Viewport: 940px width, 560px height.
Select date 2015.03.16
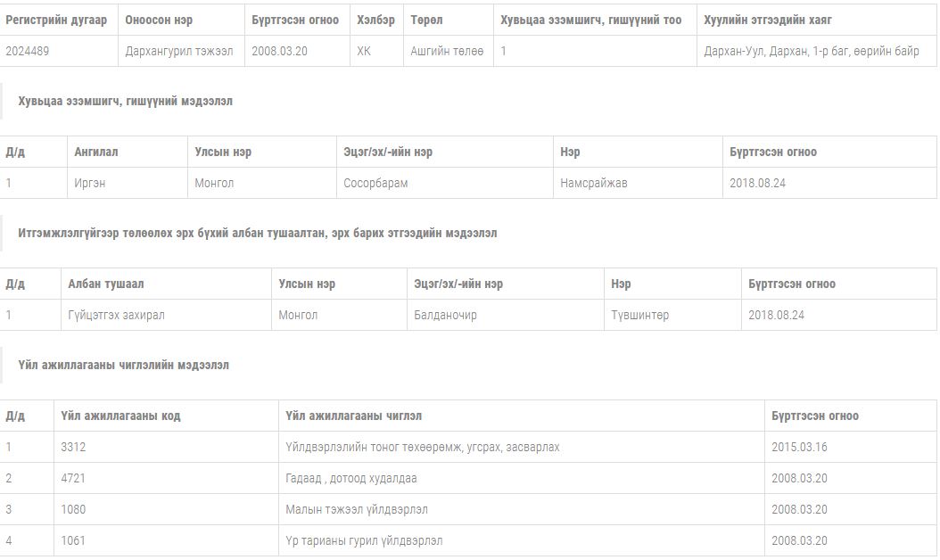pyautogui.click(x=799, y=447)
